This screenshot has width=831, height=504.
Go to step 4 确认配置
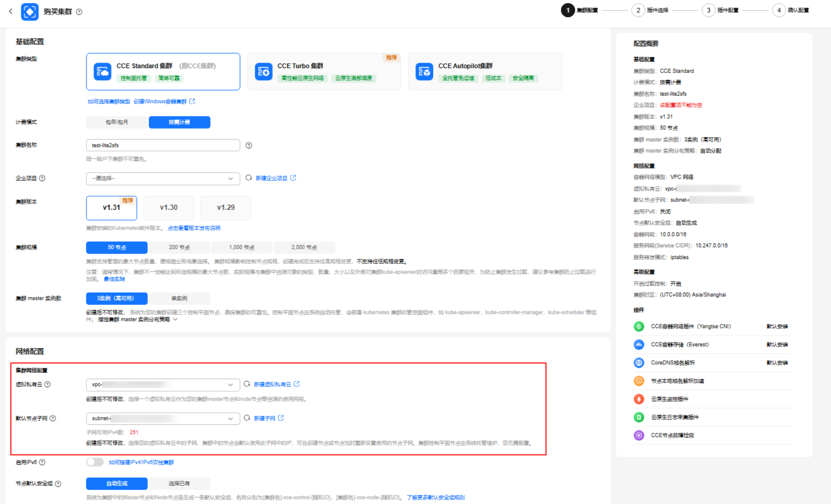point(791,10)
